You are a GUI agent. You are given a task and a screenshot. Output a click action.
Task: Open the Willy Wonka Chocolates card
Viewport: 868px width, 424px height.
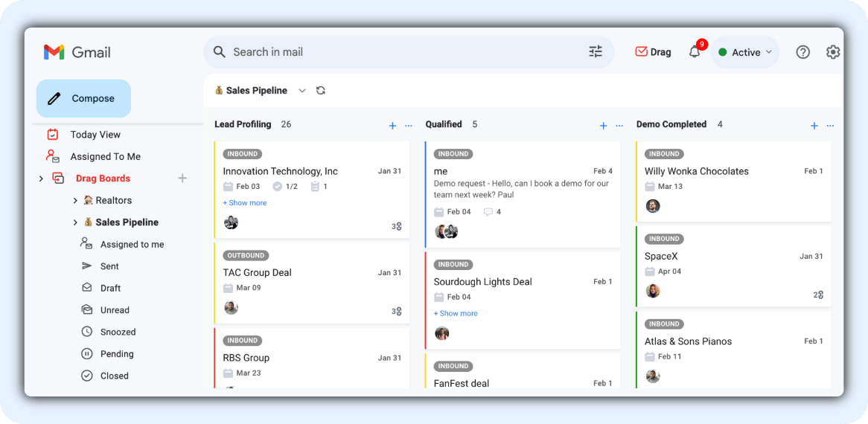coord(696,171)
